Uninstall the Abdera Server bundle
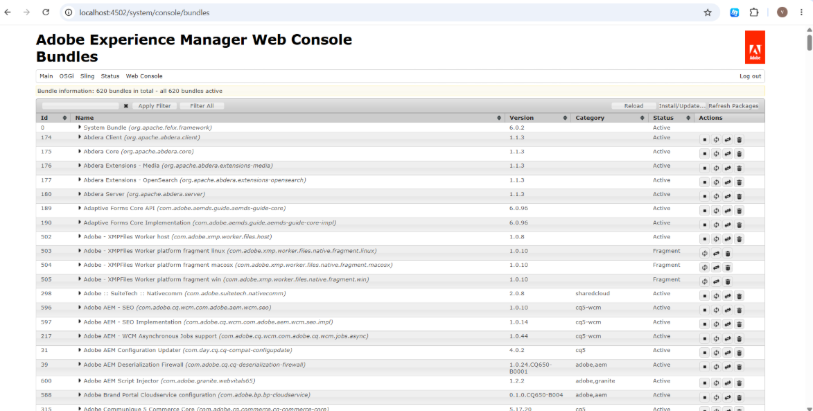 click(x=739, y=196)
